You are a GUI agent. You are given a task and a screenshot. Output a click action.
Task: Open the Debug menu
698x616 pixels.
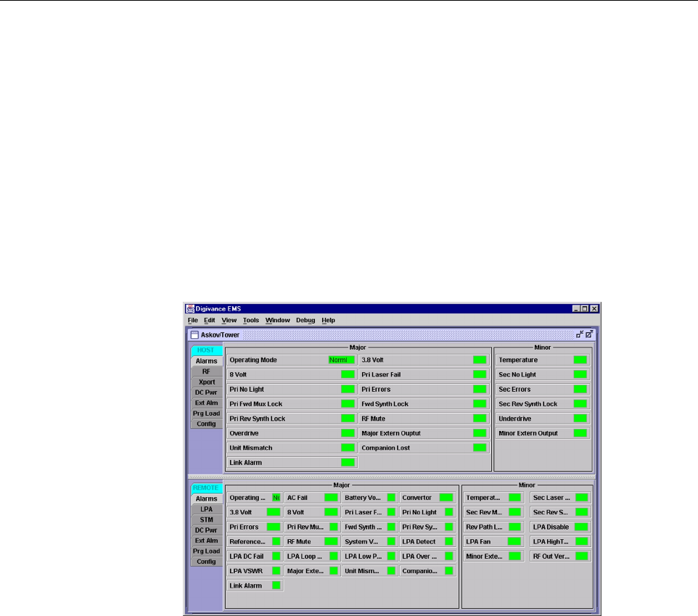click(x=305, y=320)
